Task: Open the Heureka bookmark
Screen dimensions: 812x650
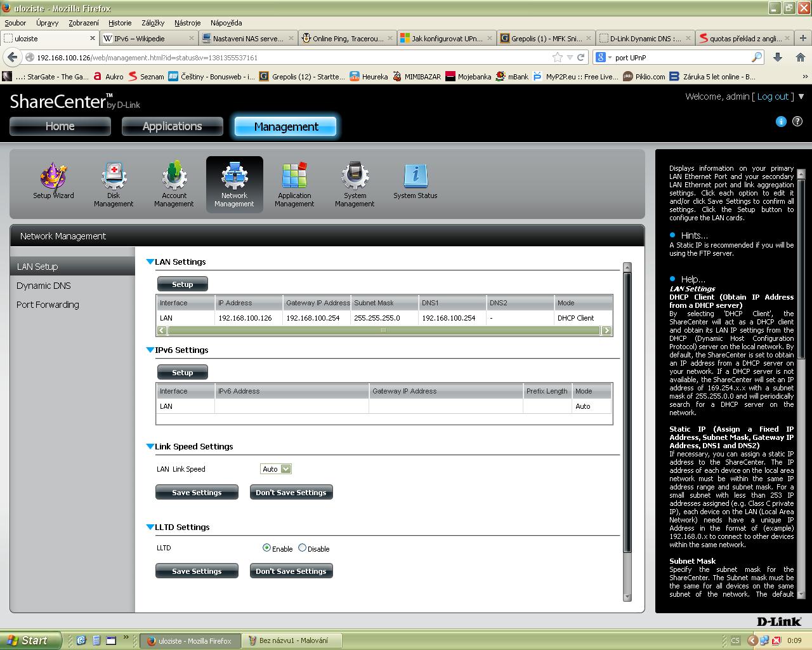Action: [x=369, y=76]
